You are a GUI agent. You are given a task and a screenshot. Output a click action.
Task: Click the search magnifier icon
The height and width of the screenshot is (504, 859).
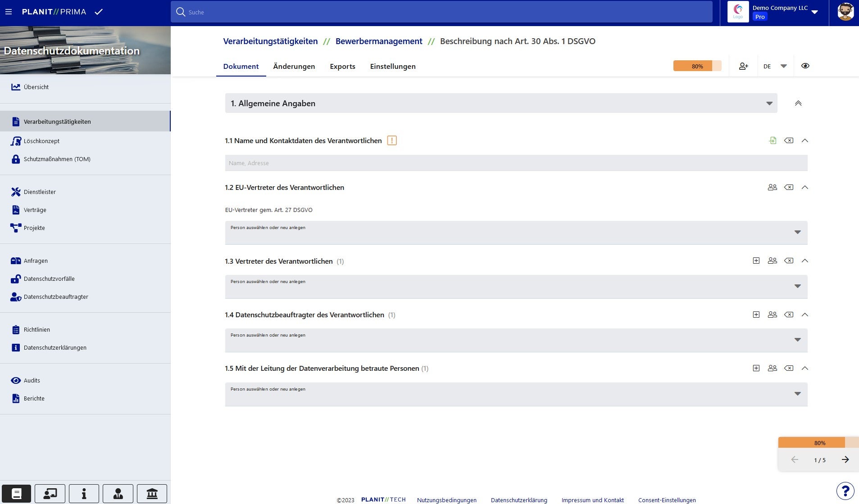(181, 12)
